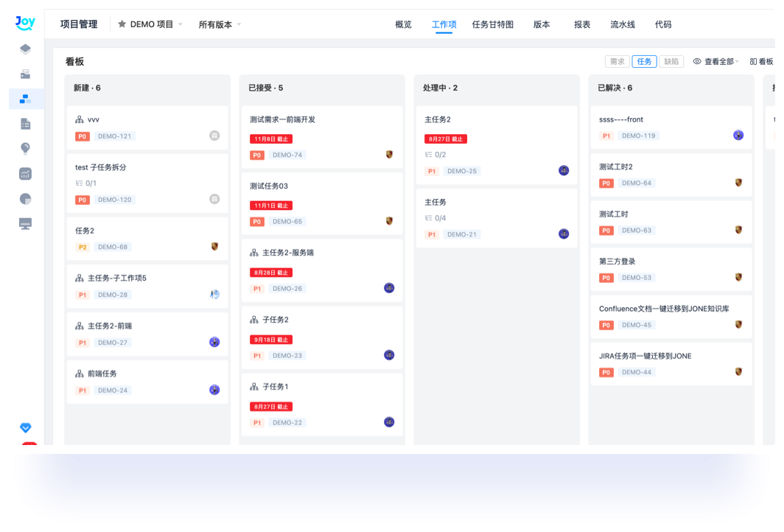This screenshot has width=784, height=532.
Task: Click the DEMO-27 ID tag
Action: pos(113,343)
